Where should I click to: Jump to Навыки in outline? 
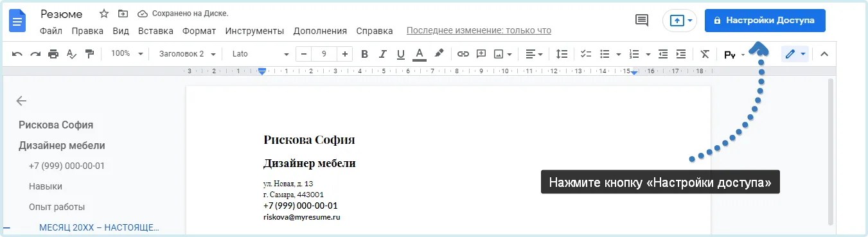[46, 186]
